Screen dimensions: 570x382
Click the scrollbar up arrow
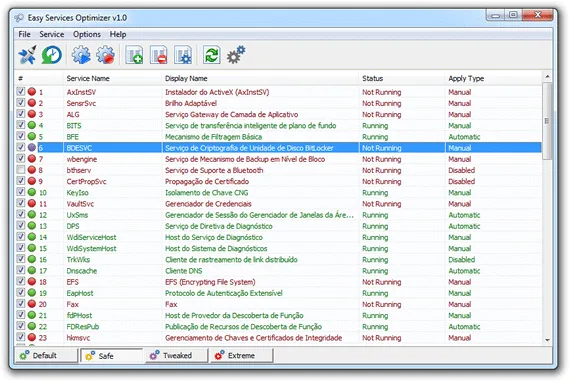click(x=547, y=77)
